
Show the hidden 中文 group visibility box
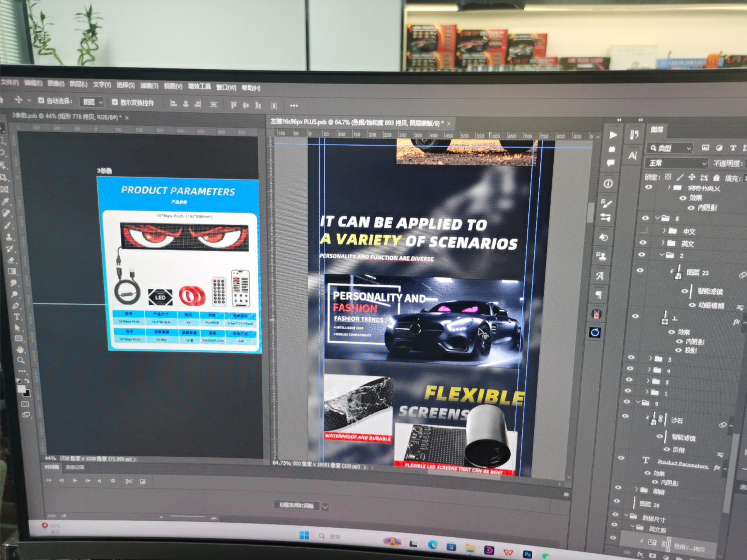[x=644, y=230]
